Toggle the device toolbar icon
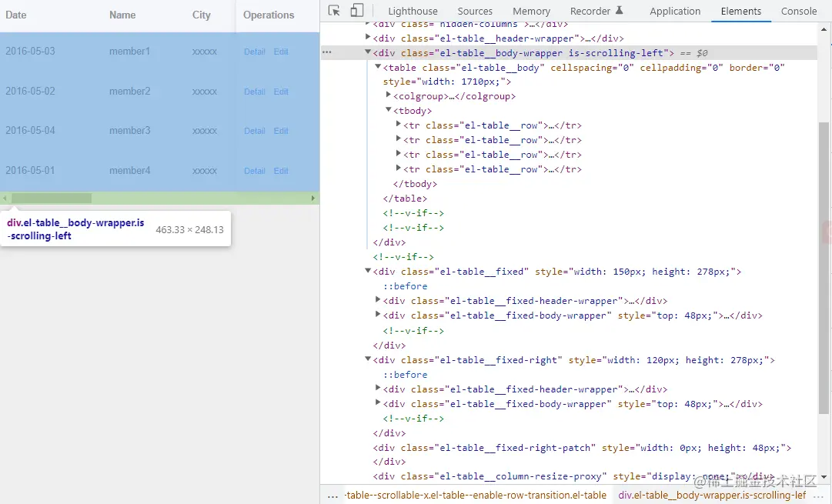The width and height of the screenshot is (832, 504). (x=357, y=11)
